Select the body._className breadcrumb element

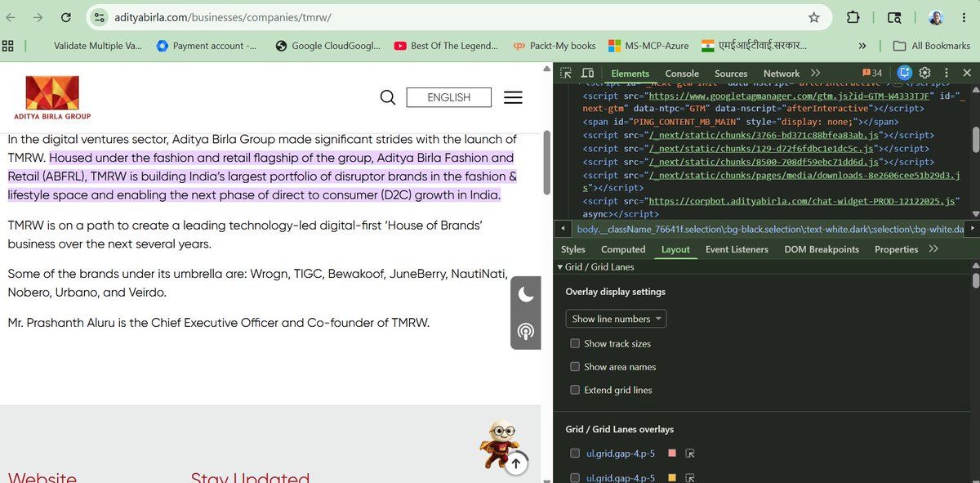point(770,230)
